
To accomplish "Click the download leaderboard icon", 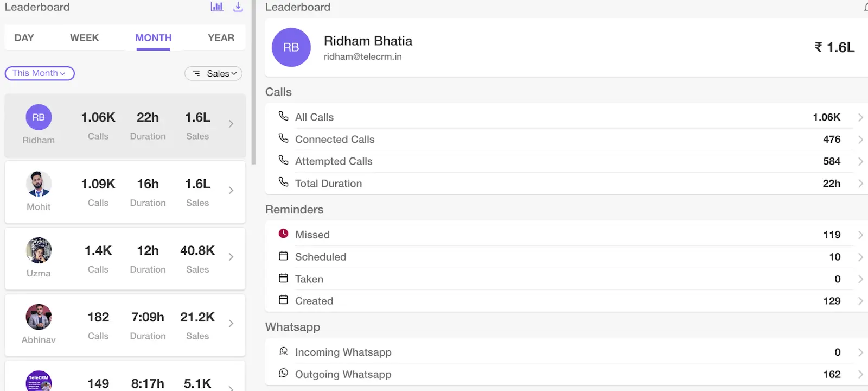I will click(238, 7).
